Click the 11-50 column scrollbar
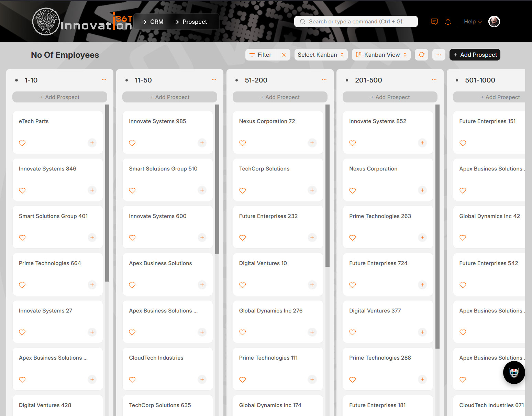Viewport: 532px width, 416px height. [x=217, y=179]
